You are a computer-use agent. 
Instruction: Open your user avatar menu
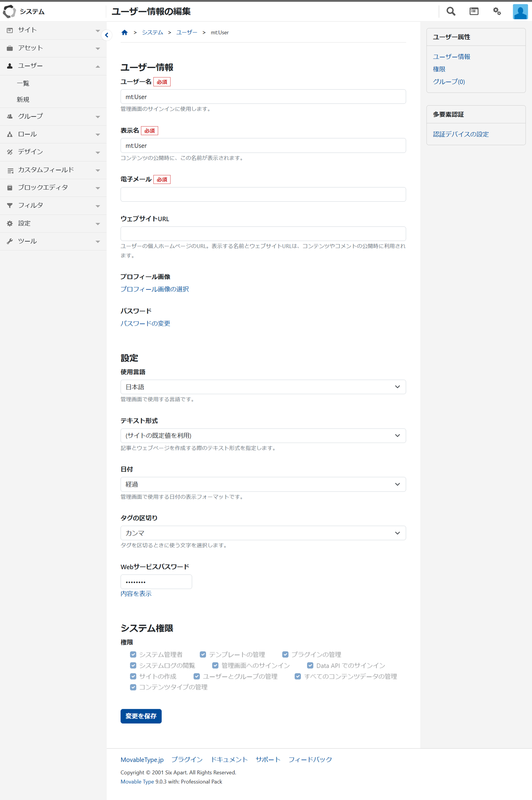(520, 11)
